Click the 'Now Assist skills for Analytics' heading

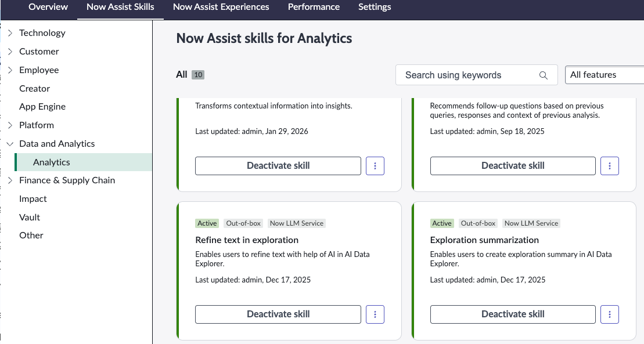(x=264, y=38)
